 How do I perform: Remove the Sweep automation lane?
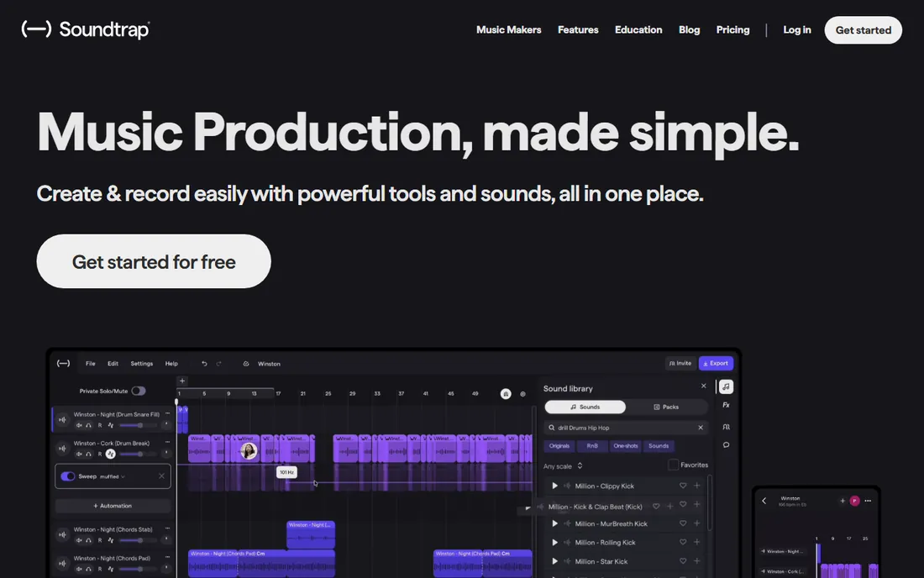click(x=161, y=476)
